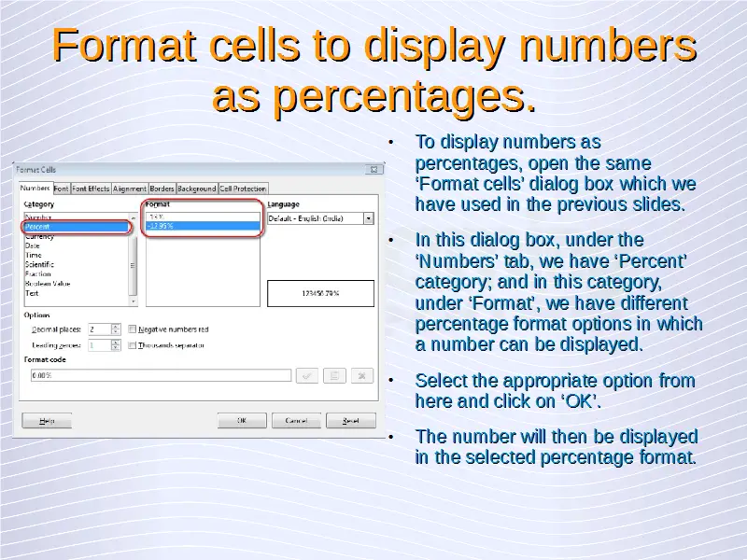Screen dimensions: 747x560
Task: Click the Remove format code X icon
Action: pos(363,375)
